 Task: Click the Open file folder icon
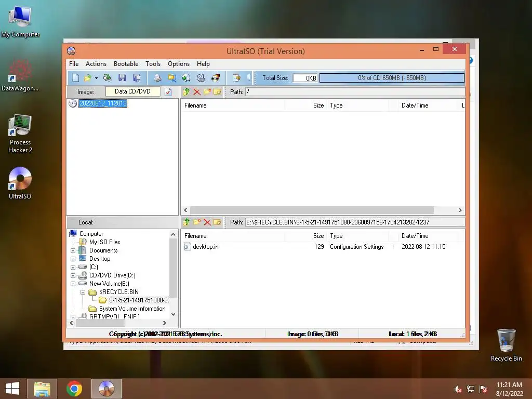point(87,78)
